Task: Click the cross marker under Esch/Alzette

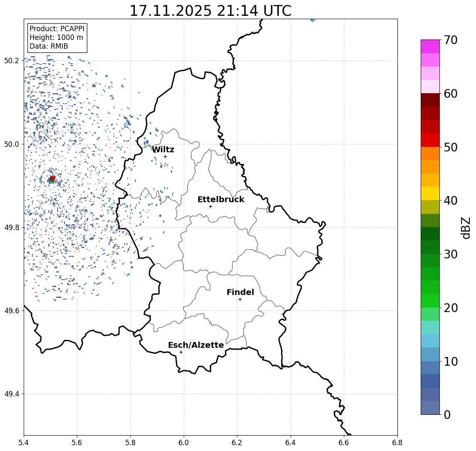Action: click(x=181, y=352)
